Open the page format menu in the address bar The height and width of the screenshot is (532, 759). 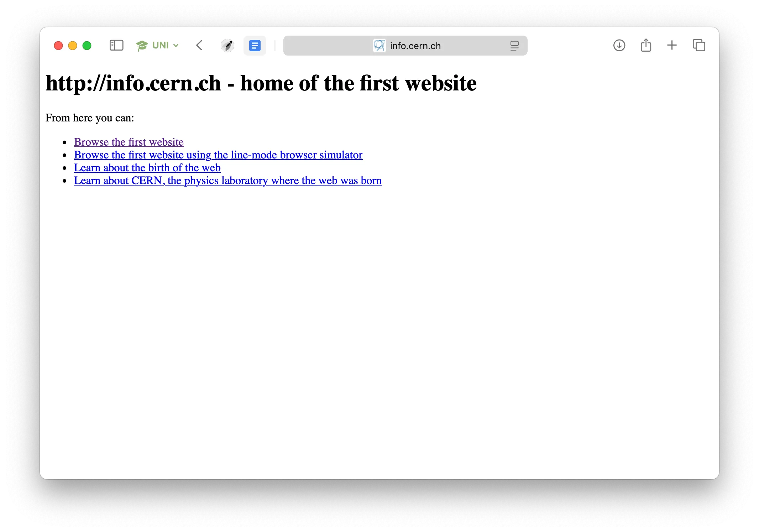click(x=514, y=46)
